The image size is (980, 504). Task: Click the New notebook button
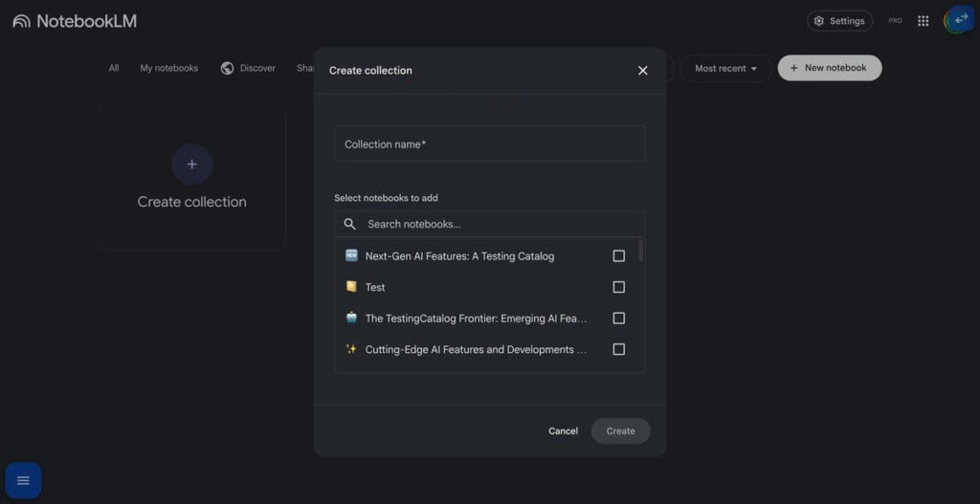coord(830,68)
